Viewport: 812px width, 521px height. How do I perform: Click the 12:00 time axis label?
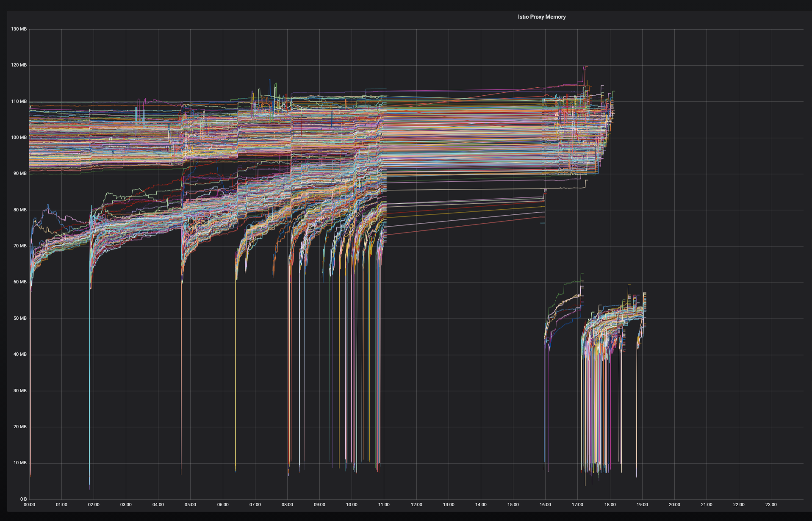click(x=416, y=504)
